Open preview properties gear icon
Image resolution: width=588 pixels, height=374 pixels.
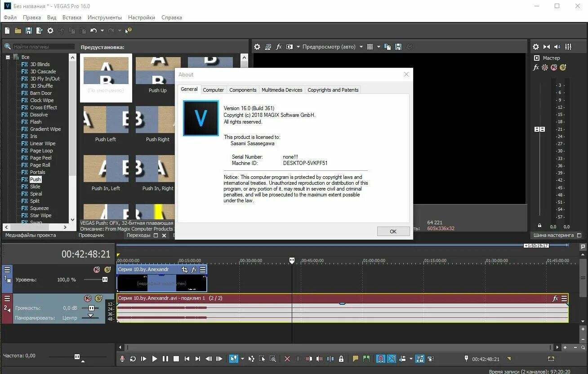[257, 47]
